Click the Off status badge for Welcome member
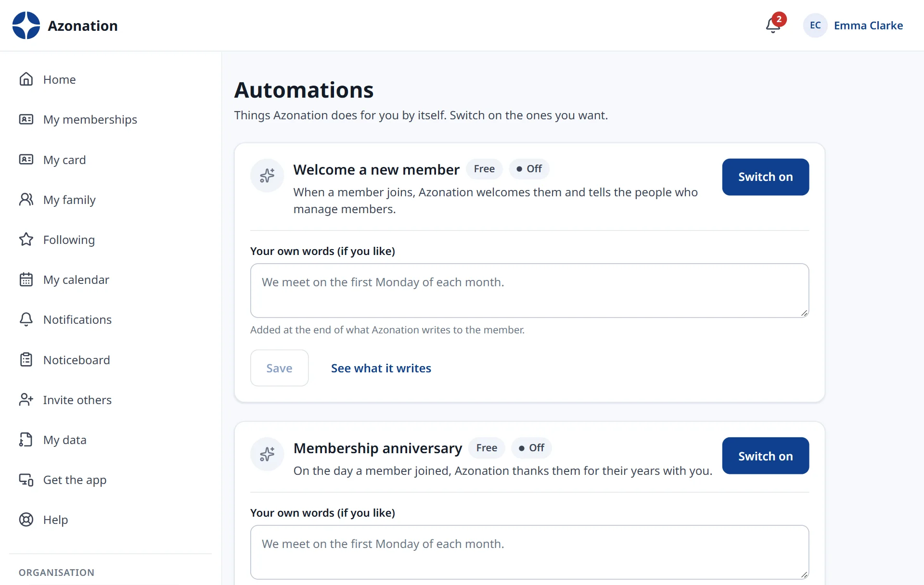924x585 pixels. click(529, 169)
